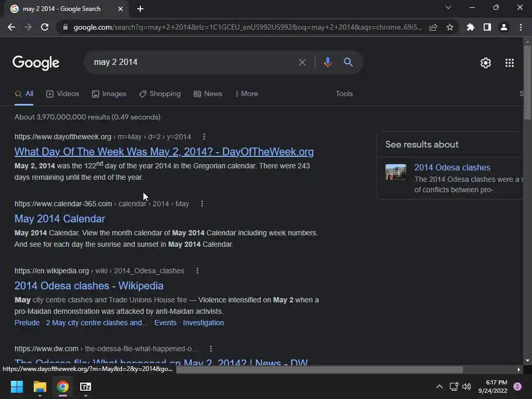Switch to Videos results tab
This screenshot has width=532, height=399.
pos(63,94)
